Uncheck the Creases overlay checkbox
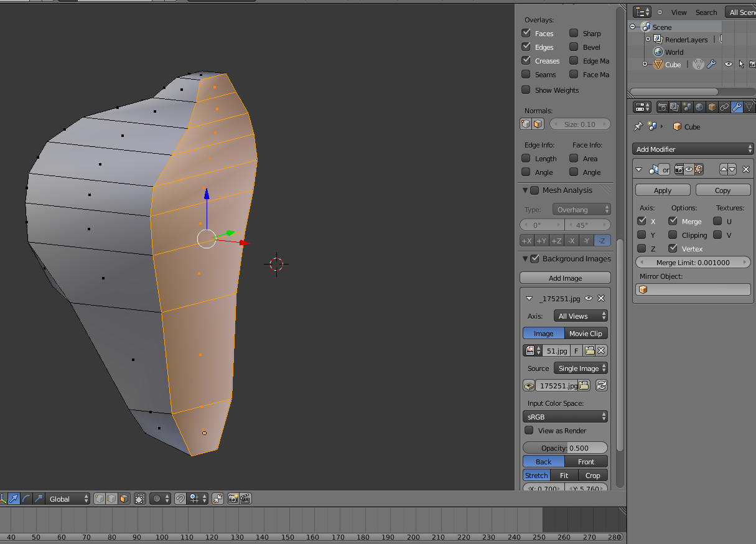Viewport: 756px width, 544px height. pos(526,61)
